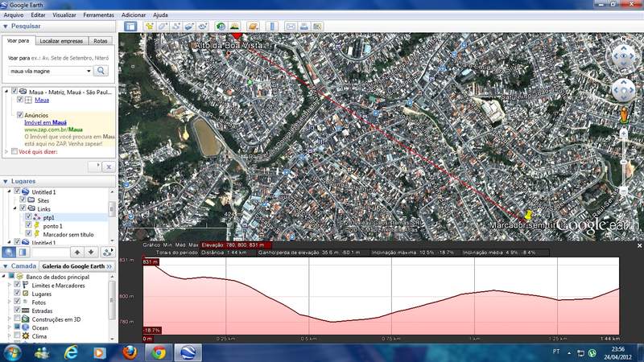This screenshot has width=644, height=362.
Task: Click the search magnifier button
Action: pos(101,71)
